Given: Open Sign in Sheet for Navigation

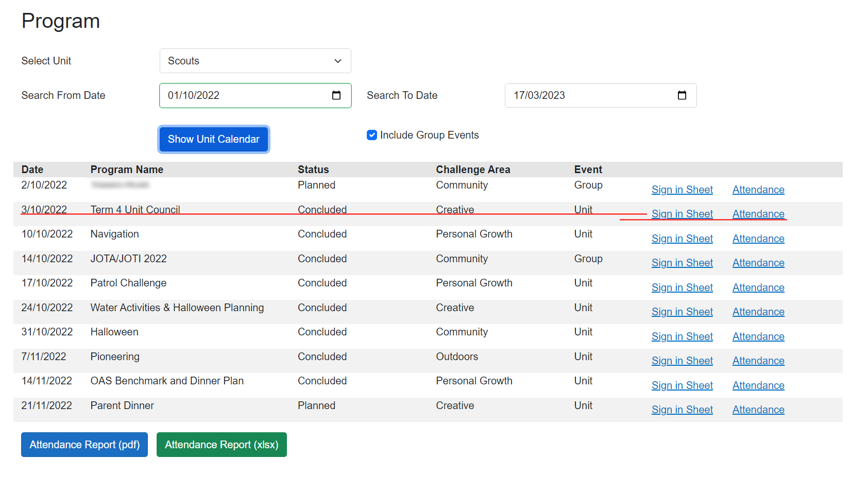Looking at the screenshot, I should pos(682,238).
